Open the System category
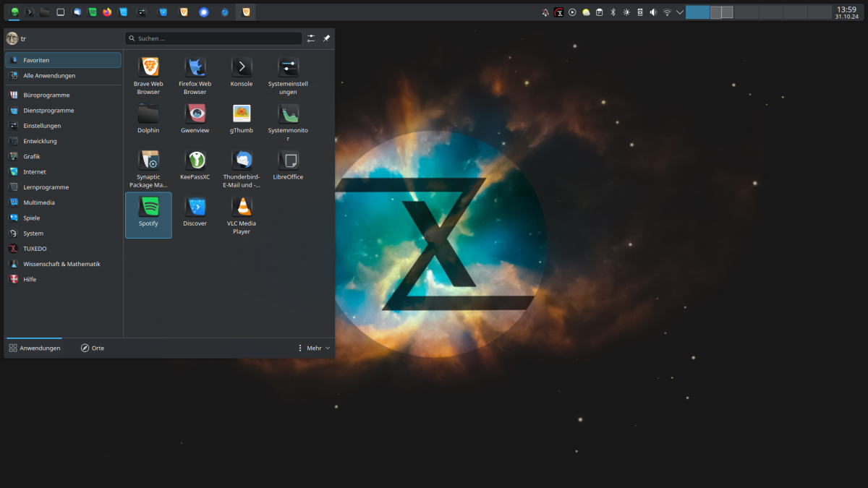The width and height of the screenshot is (868, 488). point(63,234)
